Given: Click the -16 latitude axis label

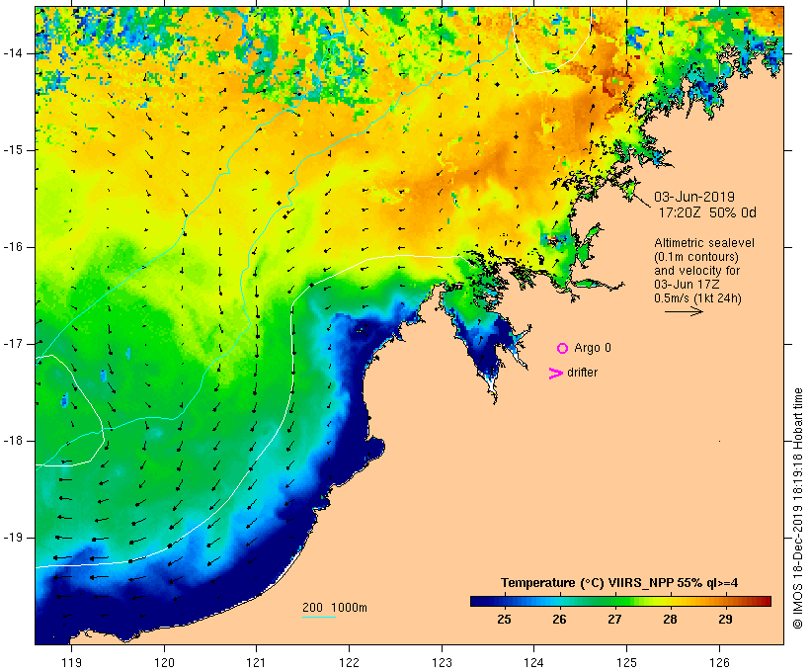Looking at the screenshot, I should pyautogui.click(x=13, y=247).
